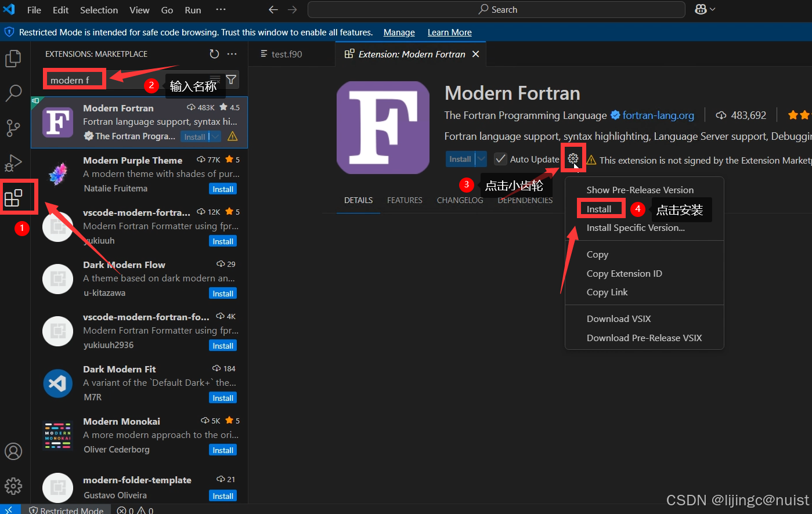Open the Copilot dropdown chevron
Viewport: 812px width, 514px height.
tap(713, 9)
